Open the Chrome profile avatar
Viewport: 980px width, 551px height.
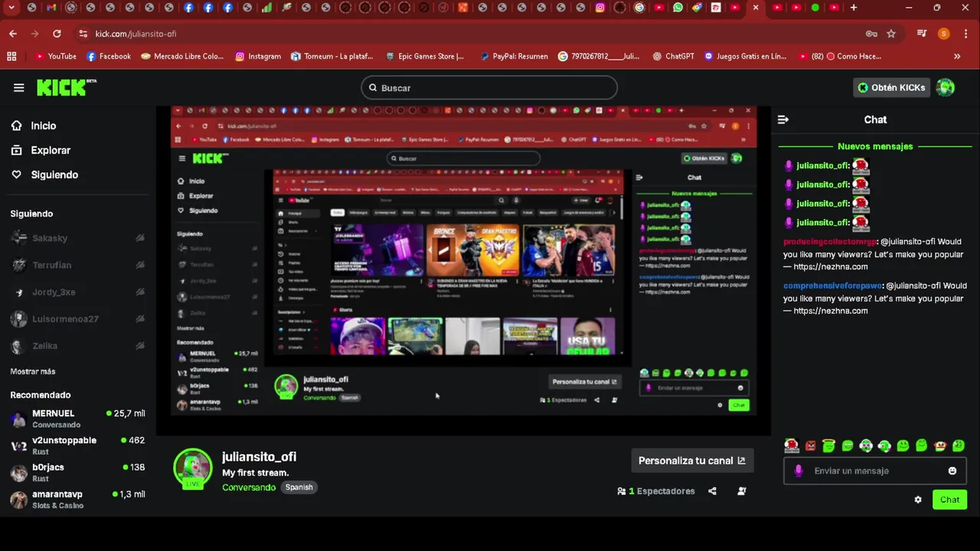(943, 34)
